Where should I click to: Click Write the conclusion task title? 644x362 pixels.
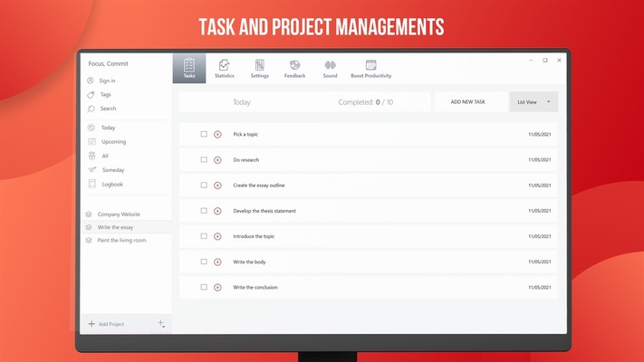(255, 287)
